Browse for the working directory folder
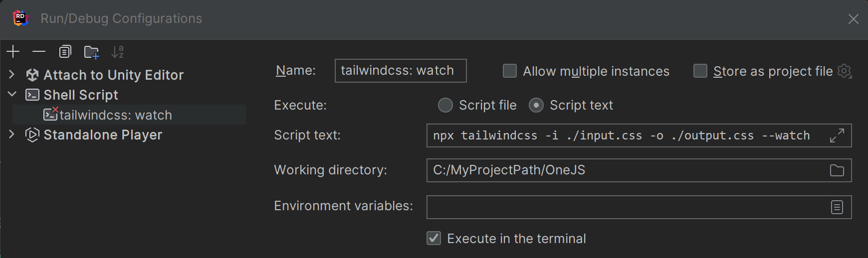This screenshot has height=258, width=868. (837, 170)
